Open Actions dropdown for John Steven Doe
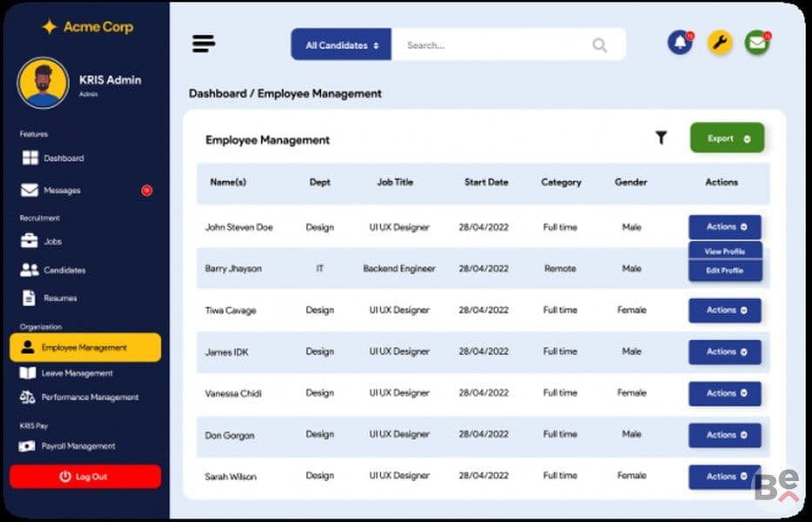The image size is (812, 522). click(x=724, y=227)
